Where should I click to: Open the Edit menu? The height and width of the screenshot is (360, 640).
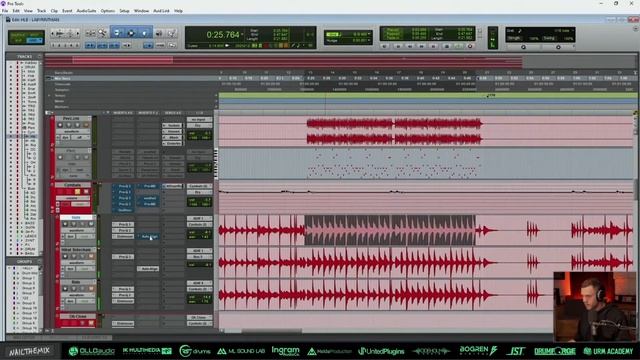click(x=16, y=11)
